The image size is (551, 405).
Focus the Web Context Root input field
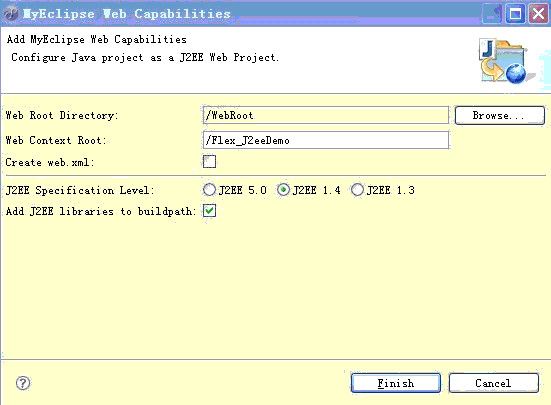click(326, 140)
